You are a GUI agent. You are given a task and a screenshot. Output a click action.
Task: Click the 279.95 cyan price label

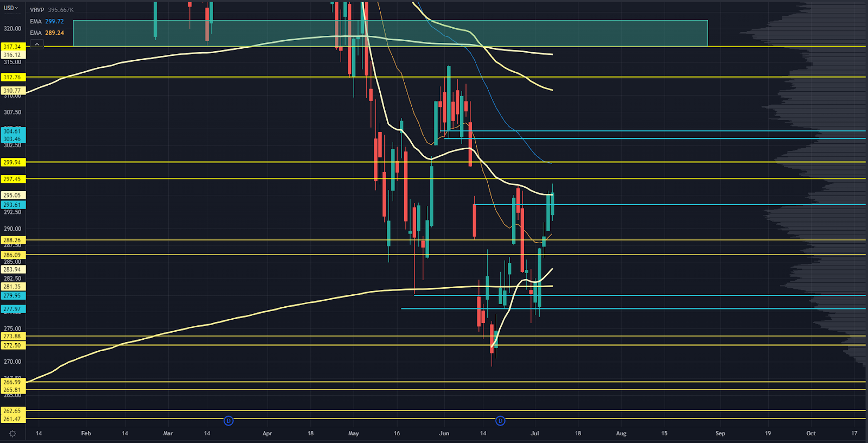click(x=12, y=296)
